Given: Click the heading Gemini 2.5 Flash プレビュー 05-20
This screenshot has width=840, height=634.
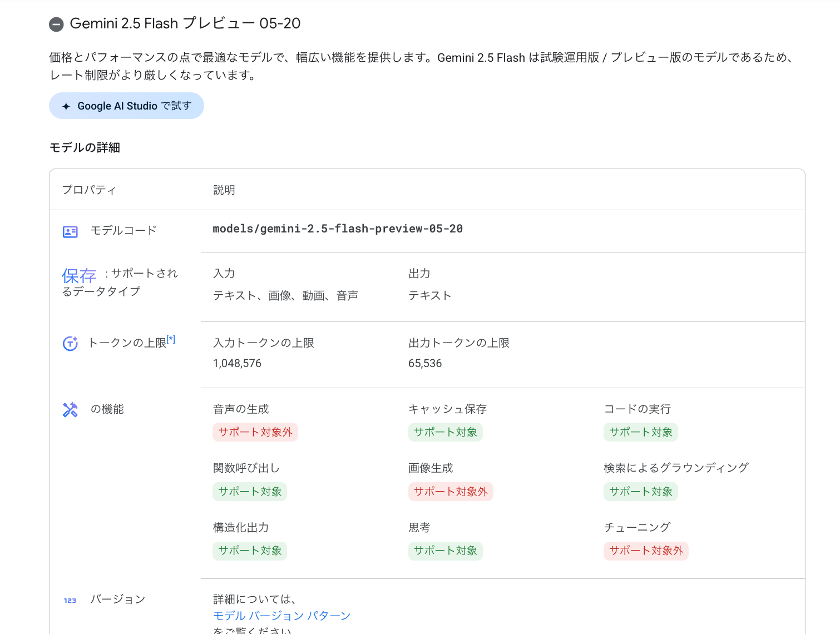Looking at the screenshot, I should [185, 23].
